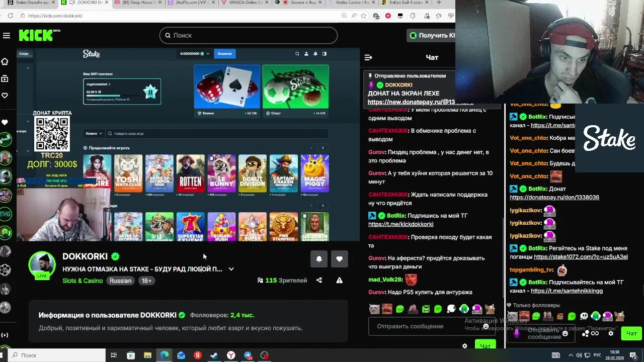Open emoji picker in the second chat box

click(x=565, y=333)
